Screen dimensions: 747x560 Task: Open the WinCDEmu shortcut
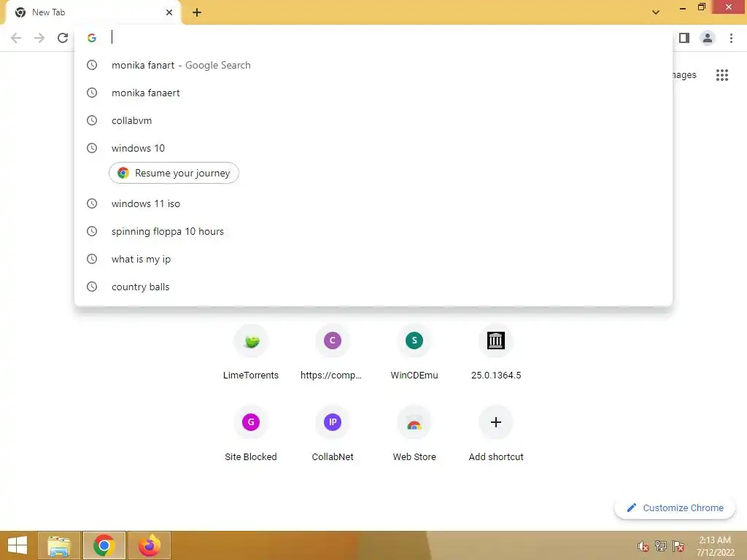tap(414, 352)
